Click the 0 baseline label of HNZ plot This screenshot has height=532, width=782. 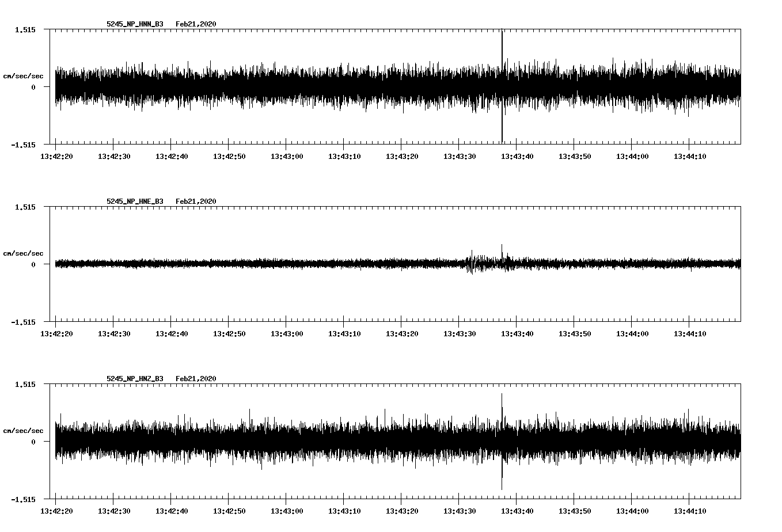point(33,442)
